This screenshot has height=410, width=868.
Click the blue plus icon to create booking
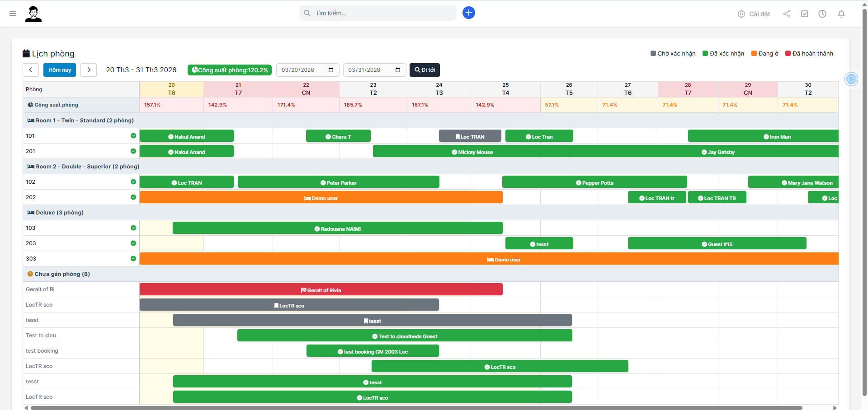tap(468, 13)
